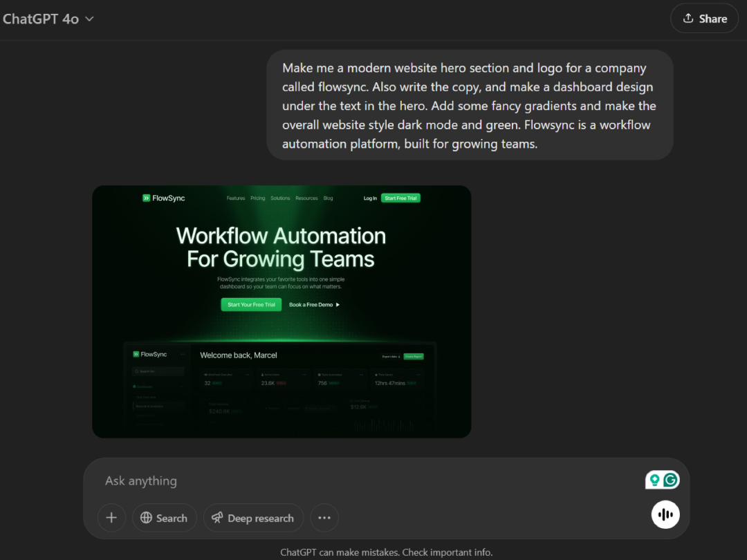Open the ChatGPT 4o model selector dropdown
The width and height of the screenshot is (747, 560).
(x=48, y=19)
